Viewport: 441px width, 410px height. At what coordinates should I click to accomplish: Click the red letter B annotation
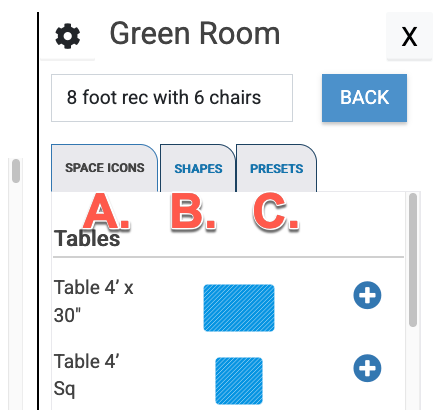(x=194, y=211)
